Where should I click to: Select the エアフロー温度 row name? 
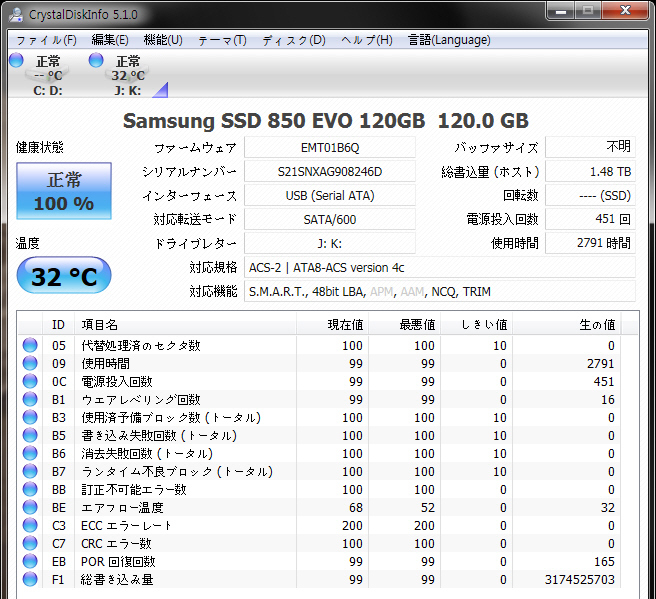click(122, 507)
